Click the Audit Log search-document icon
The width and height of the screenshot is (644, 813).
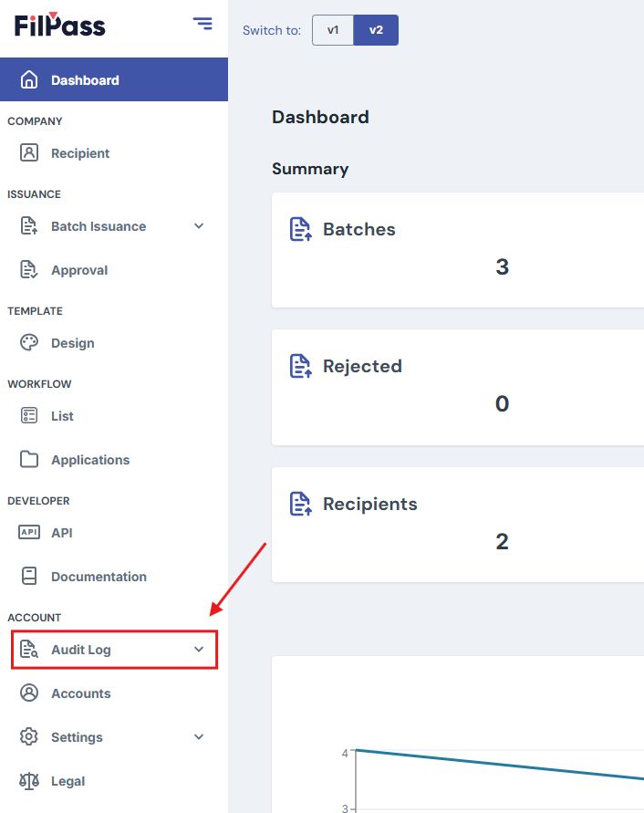coord(29,649)
